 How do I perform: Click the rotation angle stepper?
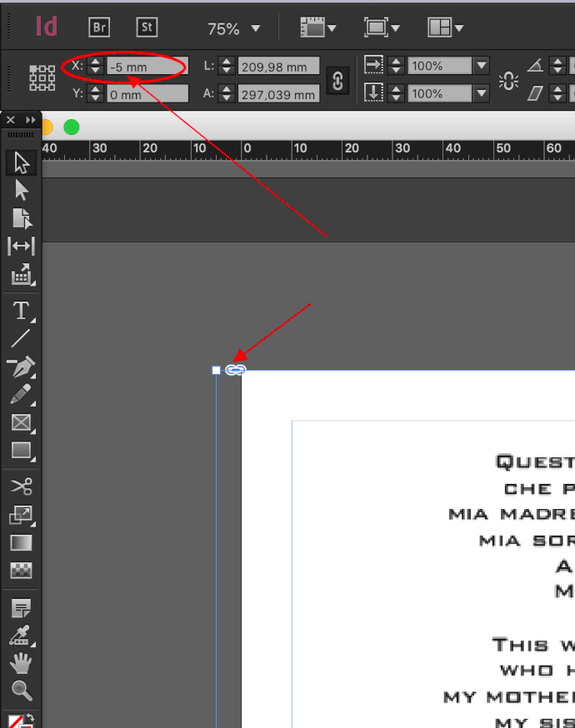[x=557, y=66]
